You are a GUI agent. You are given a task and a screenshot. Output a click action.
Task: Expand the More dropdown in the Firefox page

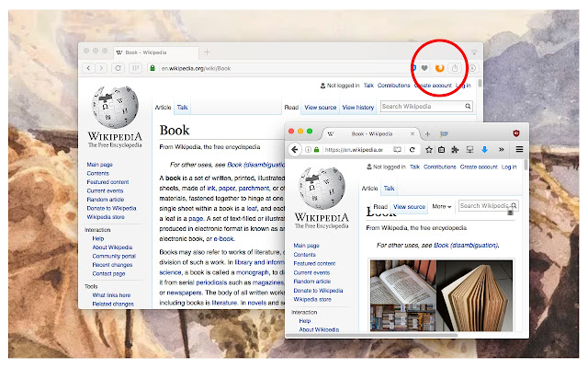point(441,206)
